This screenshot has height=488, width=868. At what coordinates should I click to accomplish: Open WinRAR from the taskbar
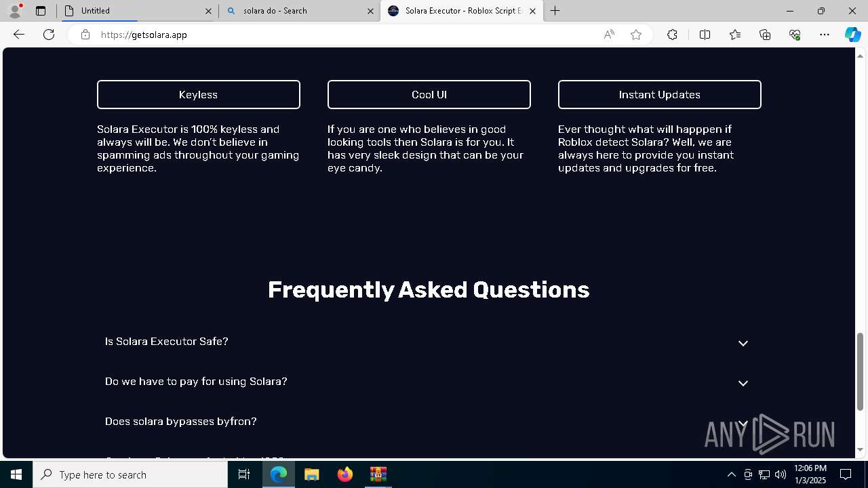pyautogui.click(x=378, y=474)
